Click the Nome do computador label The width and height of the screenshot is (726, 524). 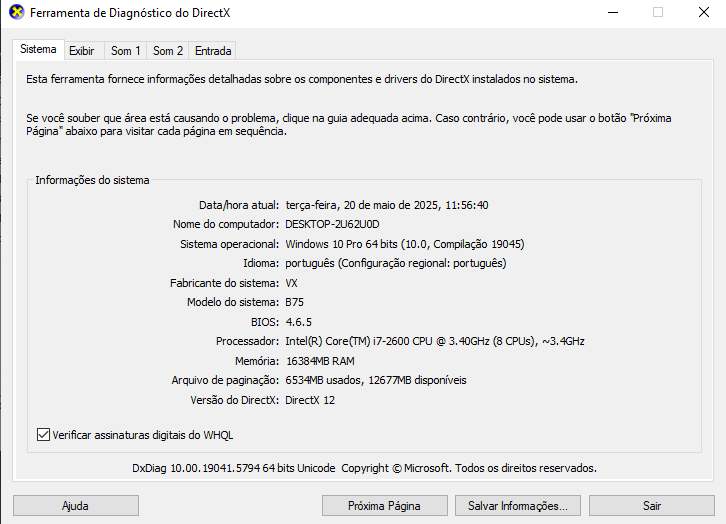226,225
